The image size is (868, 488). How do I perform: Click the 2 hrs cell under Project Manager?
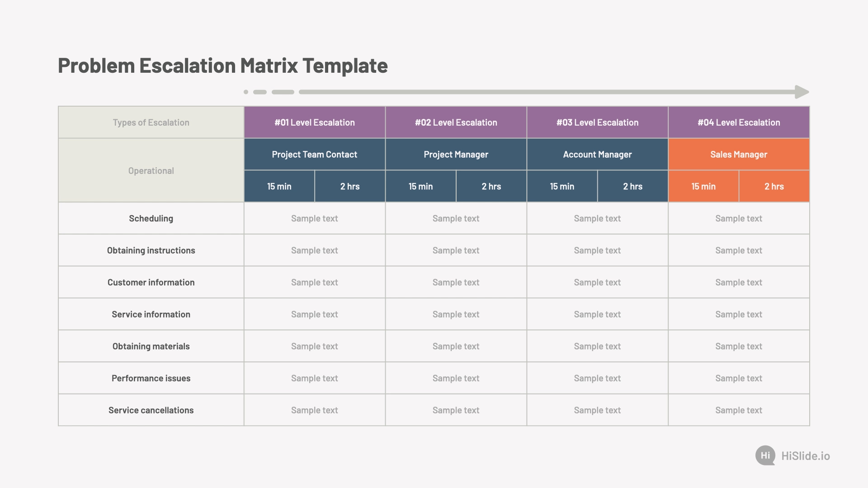coord(491,186)
